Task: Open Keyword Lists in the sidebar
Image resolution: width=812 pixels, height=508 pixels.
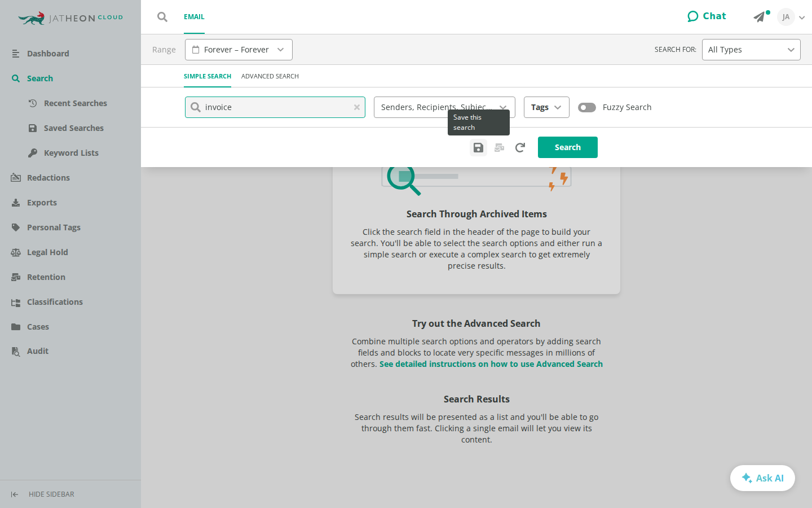Action: [70, 153]
